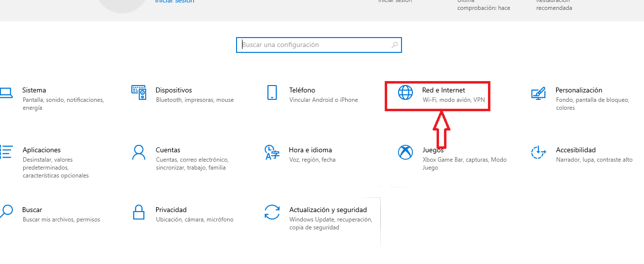Open the Accesibilidad settings

[583, 154]
